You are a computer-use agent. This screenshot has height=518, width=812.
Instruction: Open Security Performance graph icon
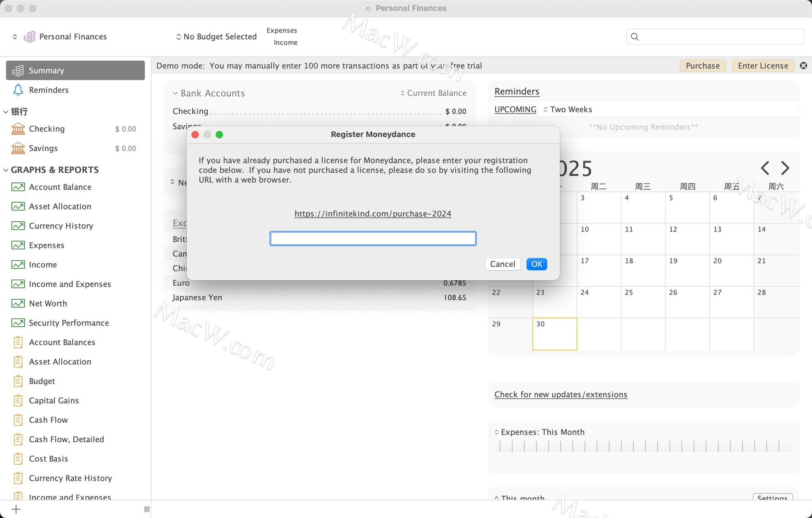18,323
